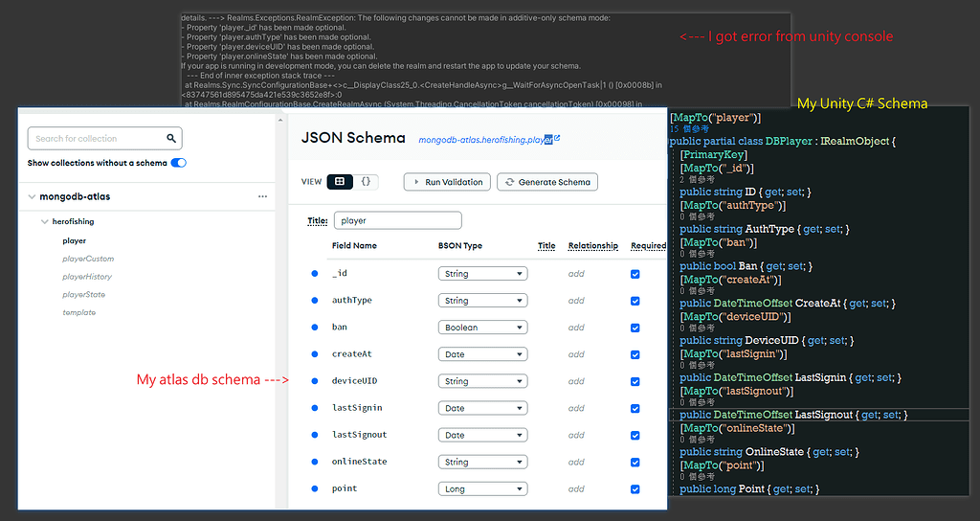Select the playerCustom collection
Screen dimensions: 980x521
coord(88,259)
